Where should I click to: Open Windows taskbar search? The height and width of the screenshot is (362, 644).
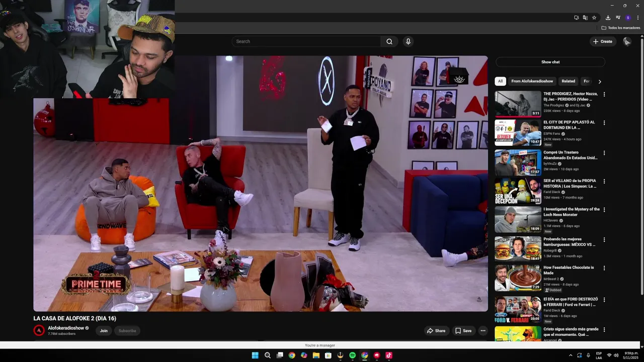[x=267, y=355]
